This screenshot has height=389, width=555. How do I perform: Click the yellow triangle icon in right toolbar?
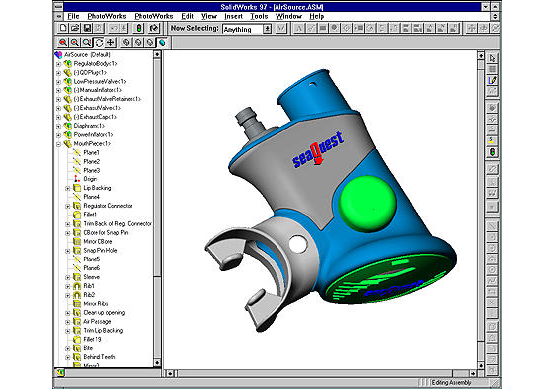click(492, 141)
